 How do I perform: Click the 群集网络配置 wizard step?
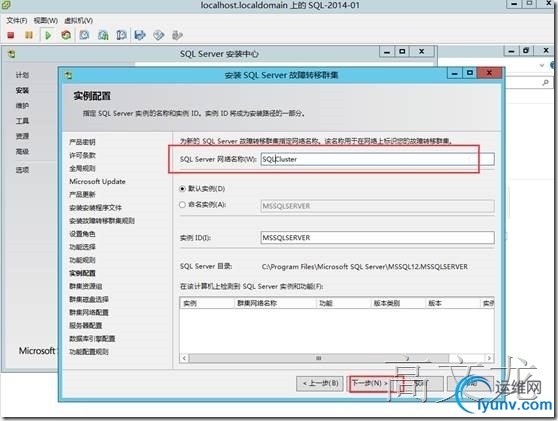coord(89,312)
